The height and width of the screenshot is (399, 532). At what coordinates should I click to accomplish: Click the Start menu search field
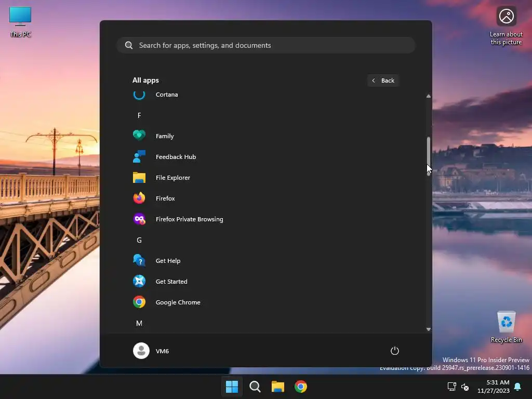click(266, 45)
